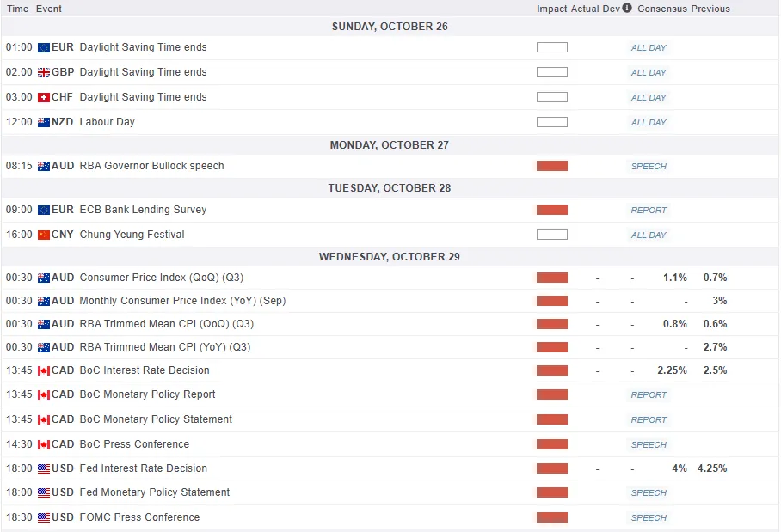
Task: Click the Time column header
Action: [17, 9]
